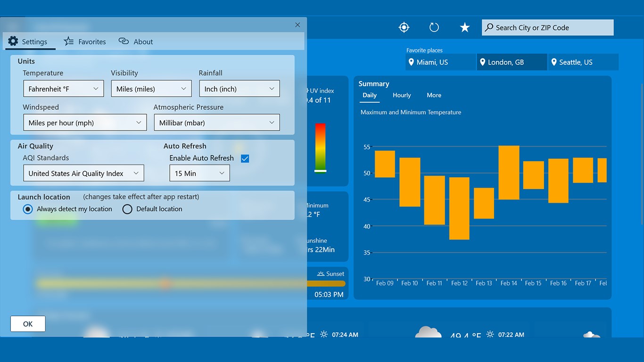Open the Hourly summary view
644x362 pixels.
(401, 95)
